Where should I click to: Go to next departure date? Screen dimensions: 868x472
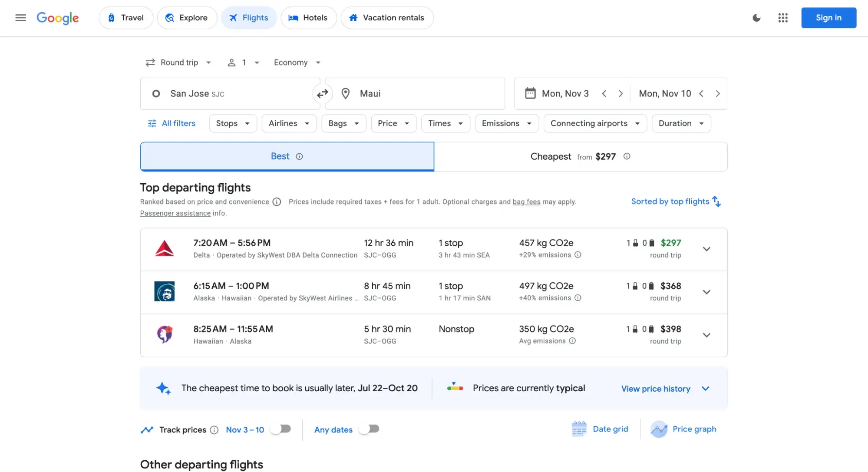point(620,94)
